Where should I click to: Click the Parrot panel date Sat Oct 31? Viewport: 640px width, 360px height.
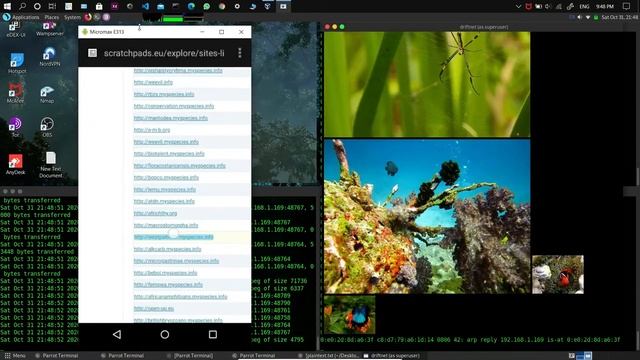[620, 17]
